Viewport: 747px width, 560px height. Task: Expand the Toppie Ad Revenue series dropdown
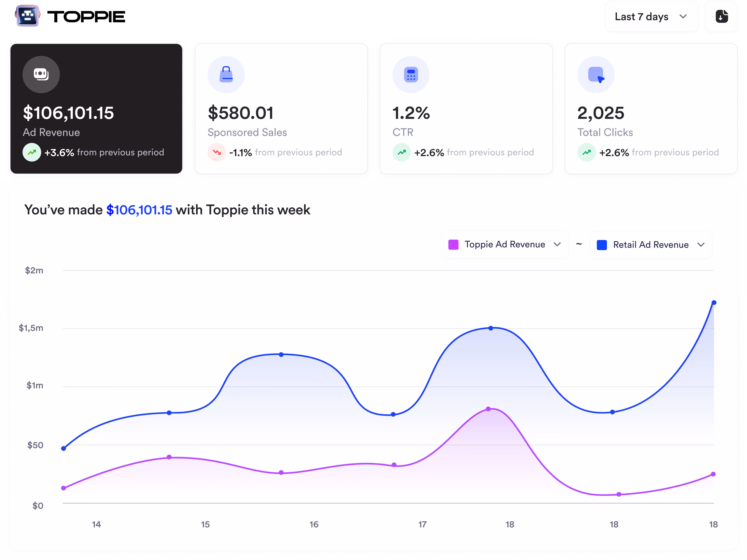557,244
